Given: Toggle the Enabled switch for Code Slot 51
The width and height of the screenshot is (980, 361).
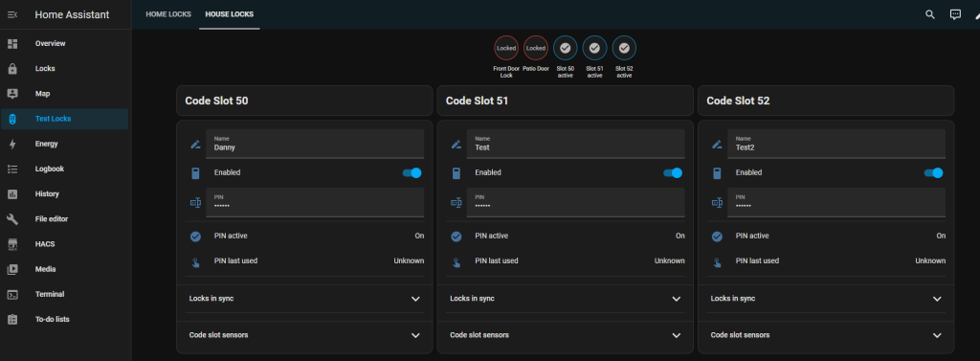Looking at the screenshot, I should (673, 172).
